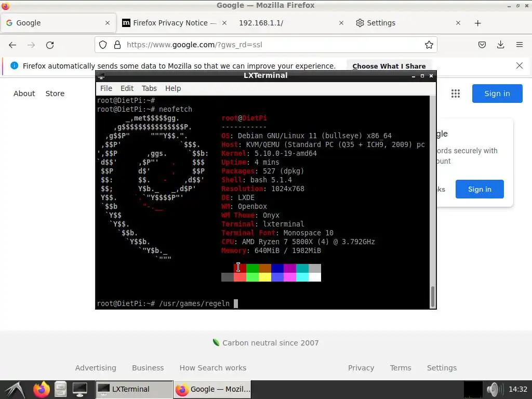The image size is (532, 399).
Task: Activate Google — Mozilla taskbar button
Action: [212, 389]
